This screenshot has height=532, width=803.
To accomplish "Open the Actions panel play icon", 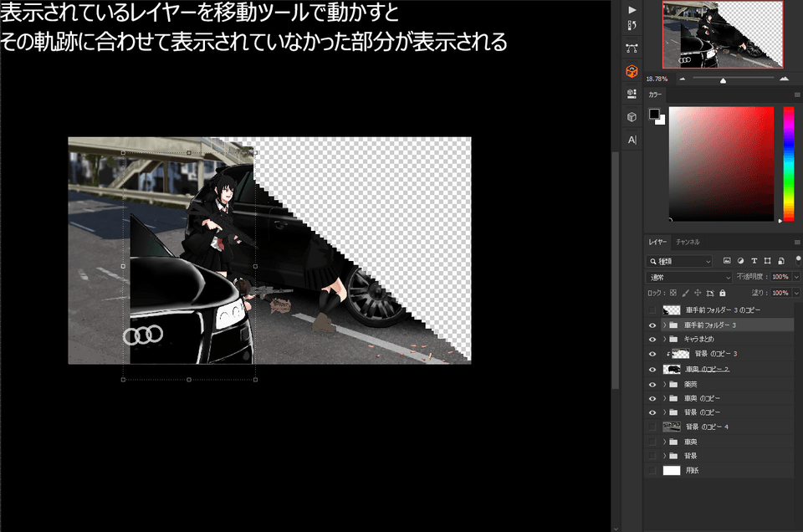I will pos(632,9).
